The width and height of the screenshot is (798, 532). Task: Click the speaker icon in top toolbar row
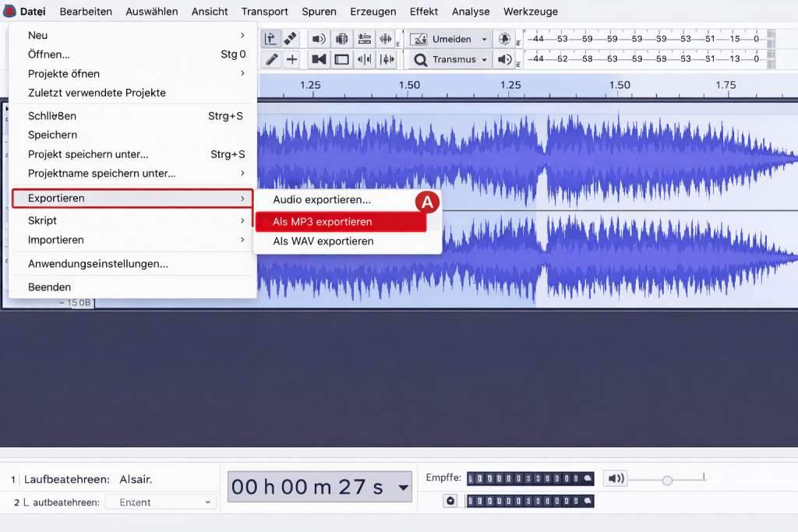pyautogui.click(x=319, y=39)
